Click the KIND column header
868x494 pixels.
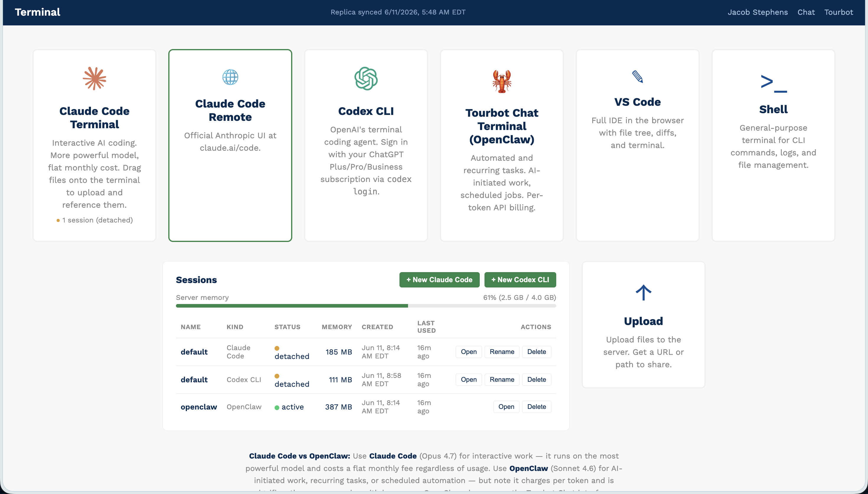click(x=235, y=327)
